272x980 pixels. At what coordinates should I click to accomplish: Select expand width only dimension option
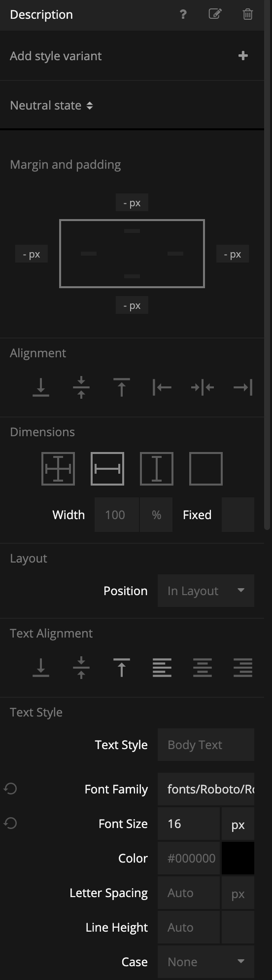point(107,469)
